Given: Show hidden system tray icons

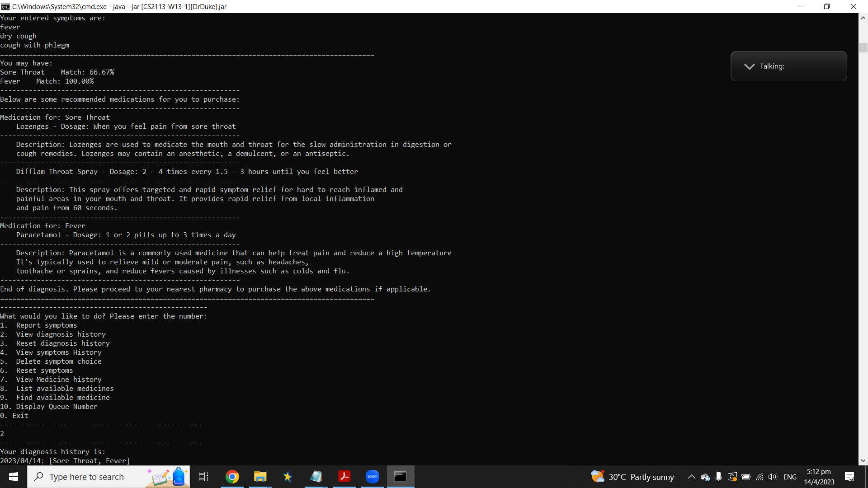Looking at the screenshot, I should (691, 477).
